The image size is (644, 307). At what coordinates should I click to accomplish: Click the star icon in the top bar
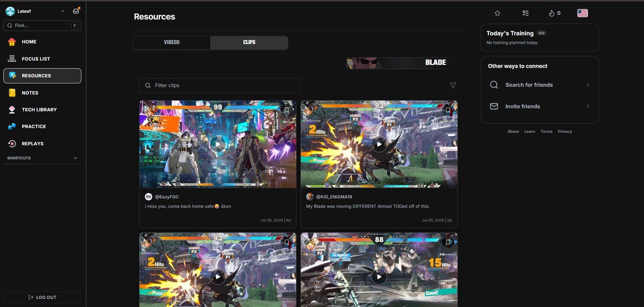pyautogui.click(x=497, y=13)
